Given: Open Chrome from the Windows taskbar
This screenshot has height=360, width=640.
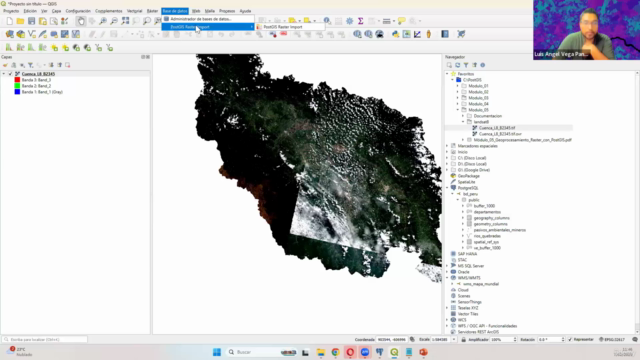Looking at the screenshot, I should pyautogui.click(x=336, y=352).
